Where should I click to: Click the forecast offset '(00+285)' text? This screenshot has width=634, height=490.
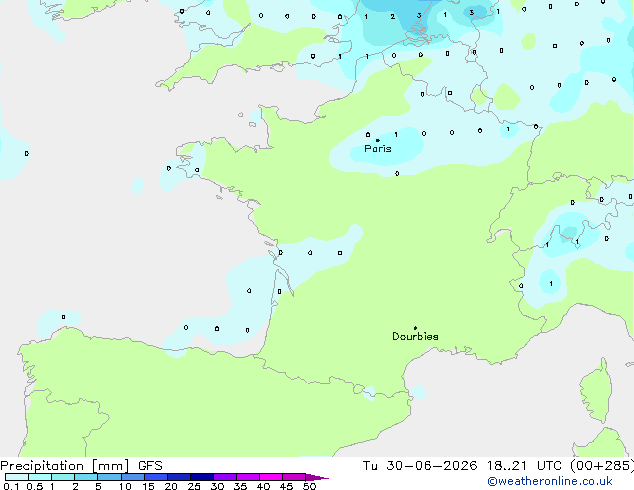click(x=602, y=466)
